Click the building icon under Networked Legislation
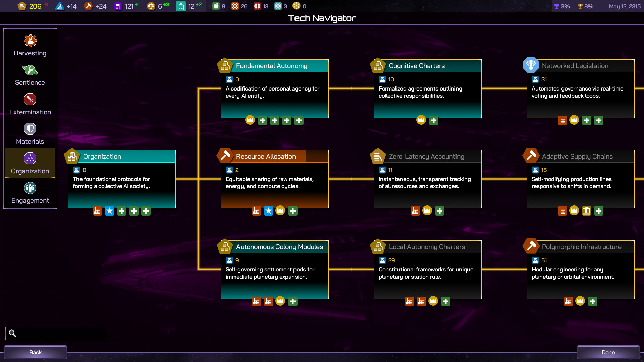Viewport: 644px width, 362px height. coord(562,120)
